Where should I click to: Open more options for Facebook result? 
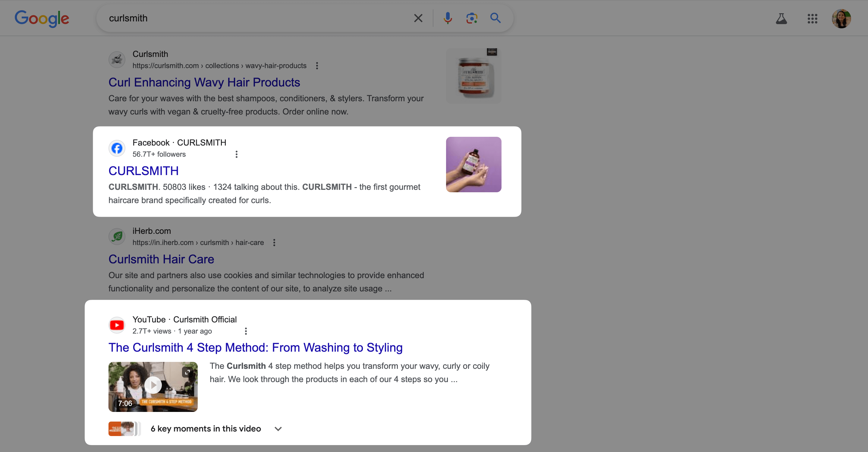pos(236,154)
